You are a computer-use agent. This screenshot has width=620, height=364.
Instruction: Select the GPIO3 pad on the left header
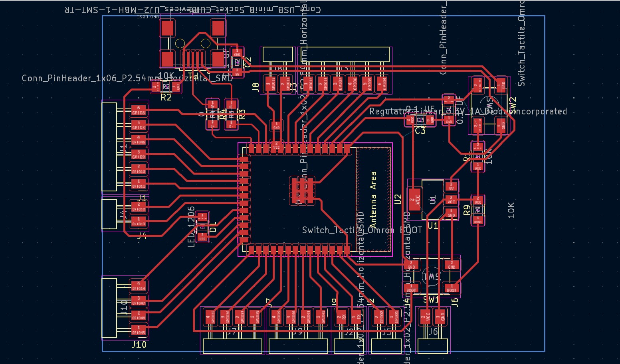139,125
